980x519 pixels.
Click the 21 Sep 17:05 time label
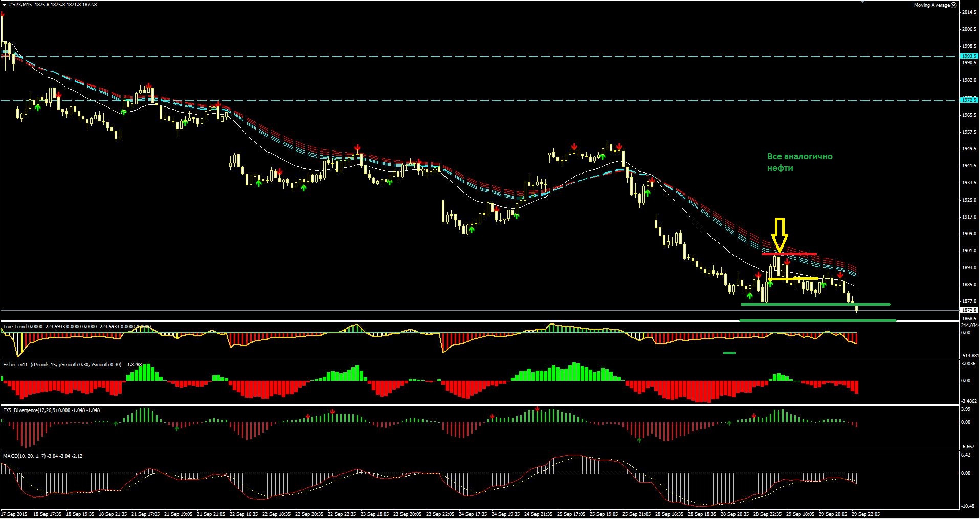tap(145, 514)
